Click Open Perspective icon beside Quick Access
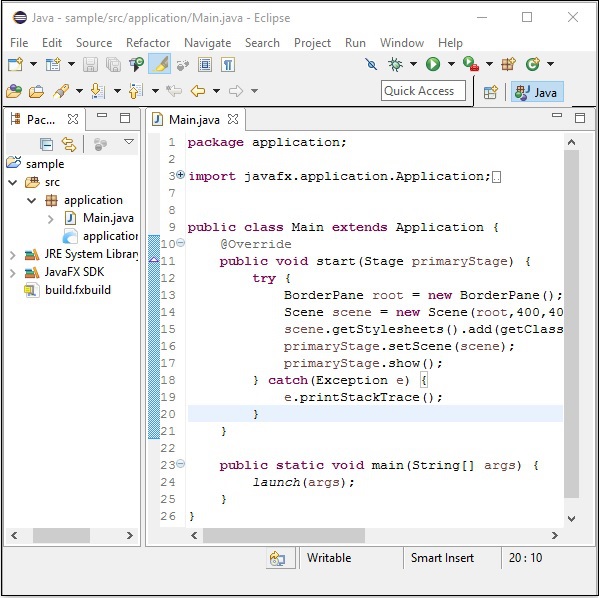Screen dimensions: 600x598 [490, 91]
